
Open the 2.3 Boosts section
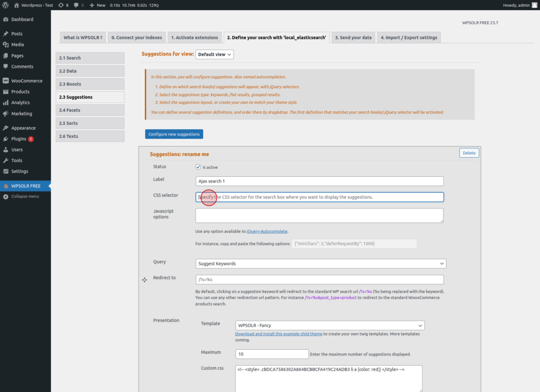click(x=90, y=84)
